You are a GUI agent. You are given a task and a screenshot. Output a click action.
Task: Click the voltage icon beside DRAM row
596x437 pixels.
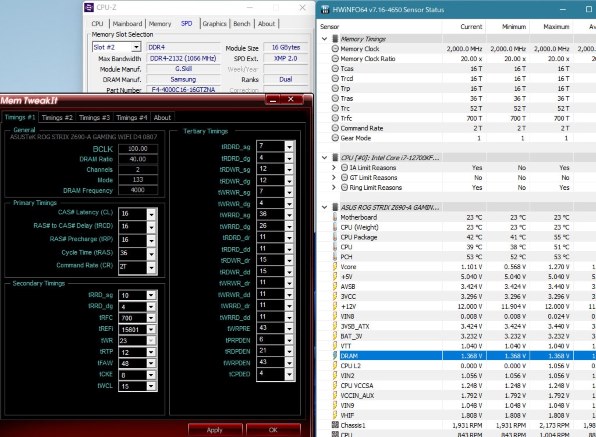[x=335, y=356]
